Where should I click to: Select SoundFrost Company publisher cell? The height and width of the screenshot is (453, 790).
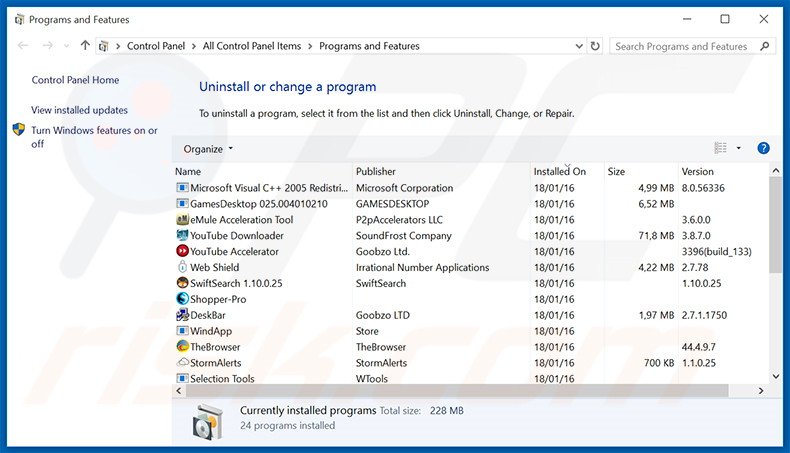(x=404, y=235)
